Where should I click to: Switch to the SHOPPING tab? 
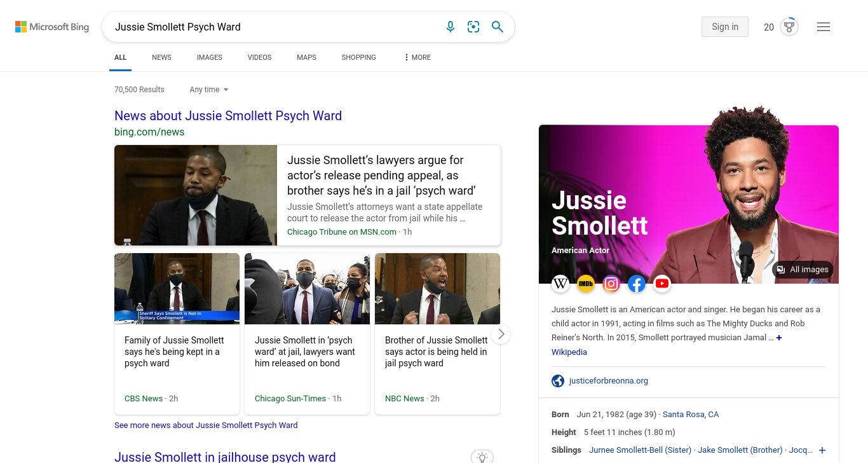(359, 57)
